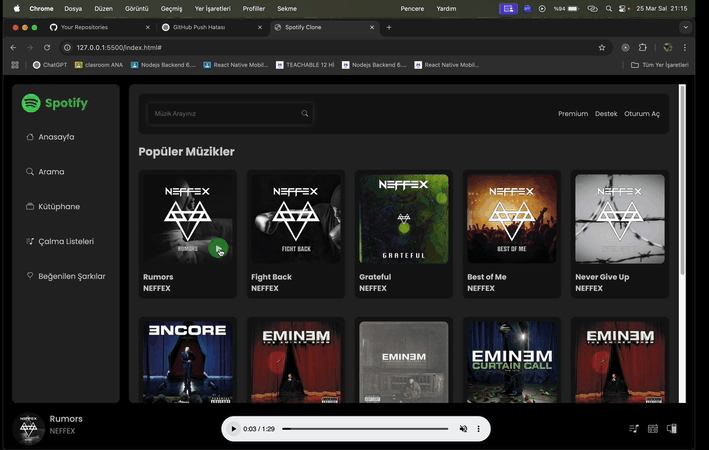Screen dimensions: 709x450
Task: Click the site information icon in the address bar
Action: point(67,47)
